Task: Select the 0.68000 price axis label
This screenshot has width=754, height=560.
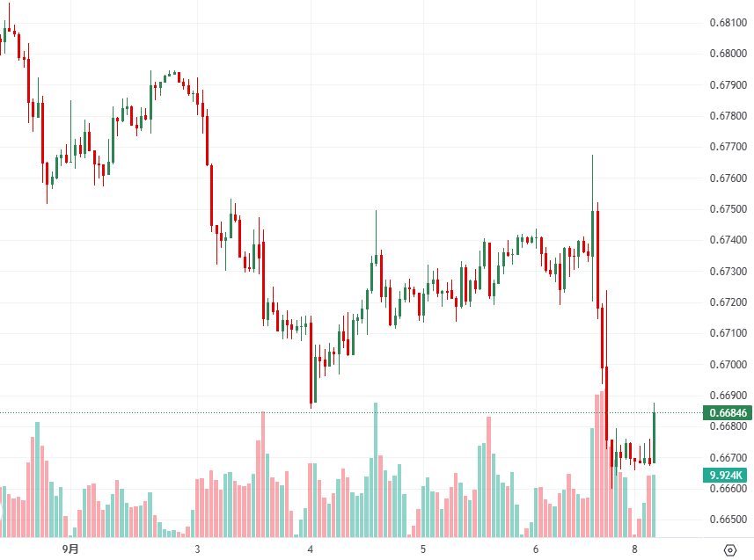Action: coord(727,54)
